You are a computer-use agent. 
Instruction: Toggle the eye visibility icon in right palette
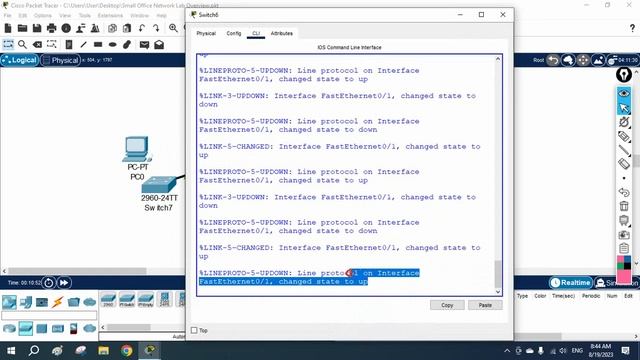tap(624, 93)
